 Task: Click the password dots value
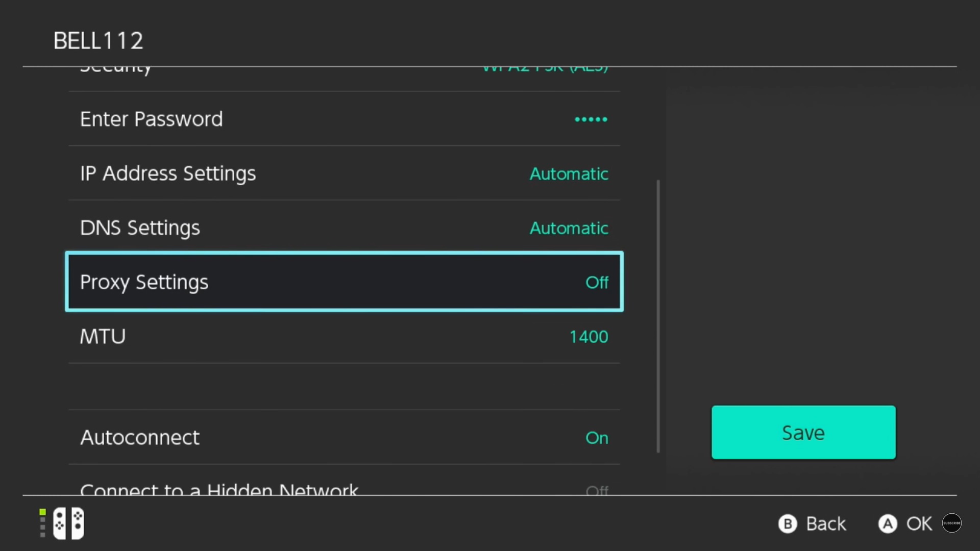(x=591, y=119)
